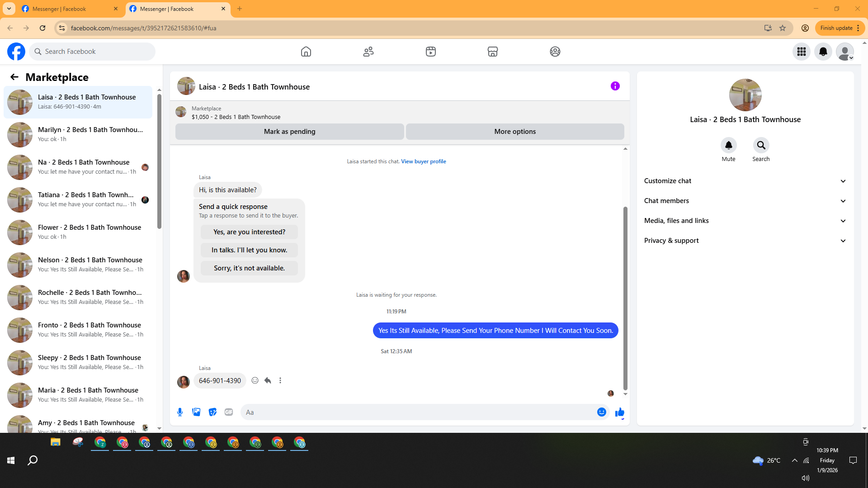868x488 pixels.
Task: Open the Maria conversation
Action: pyautogui.click(x=78, y=395)
